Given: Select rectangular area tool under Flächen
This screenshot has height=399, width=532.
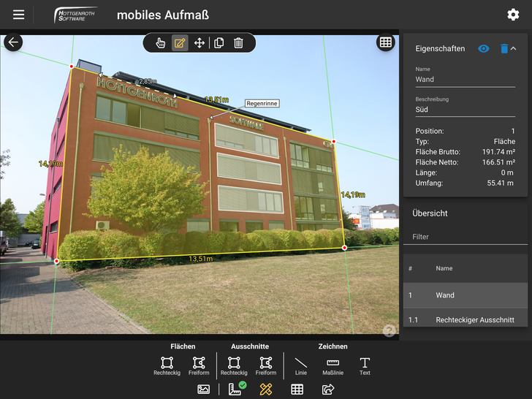Looking at the screenshot, I should tap(167, 363).
